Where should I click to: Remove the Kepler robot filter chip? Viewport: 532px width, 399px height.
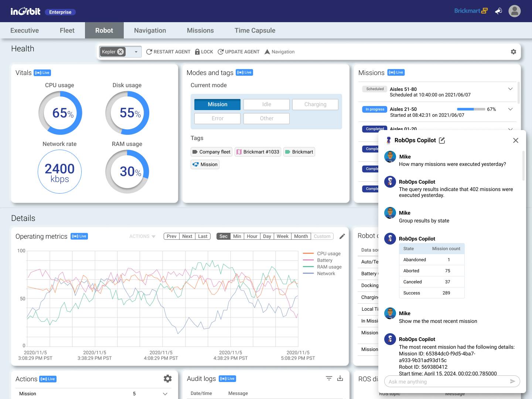(x=121, y=52)
